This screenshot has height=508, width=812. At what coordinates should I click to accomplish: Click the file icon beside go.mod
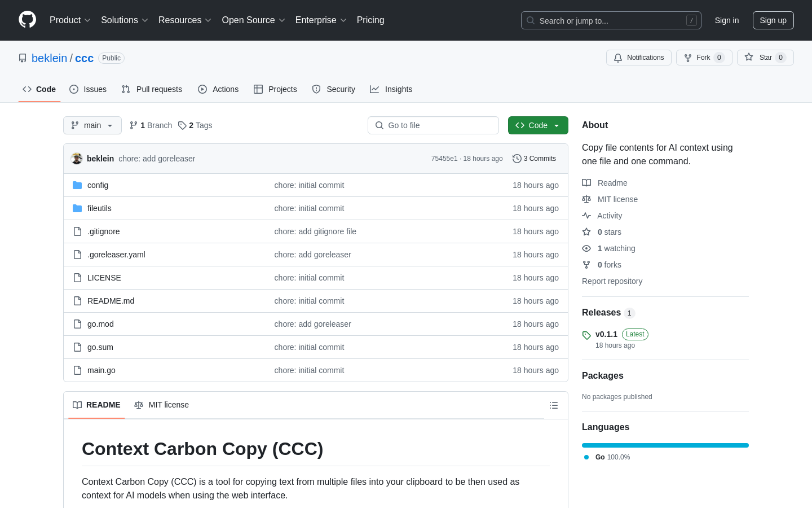point(77,324)
